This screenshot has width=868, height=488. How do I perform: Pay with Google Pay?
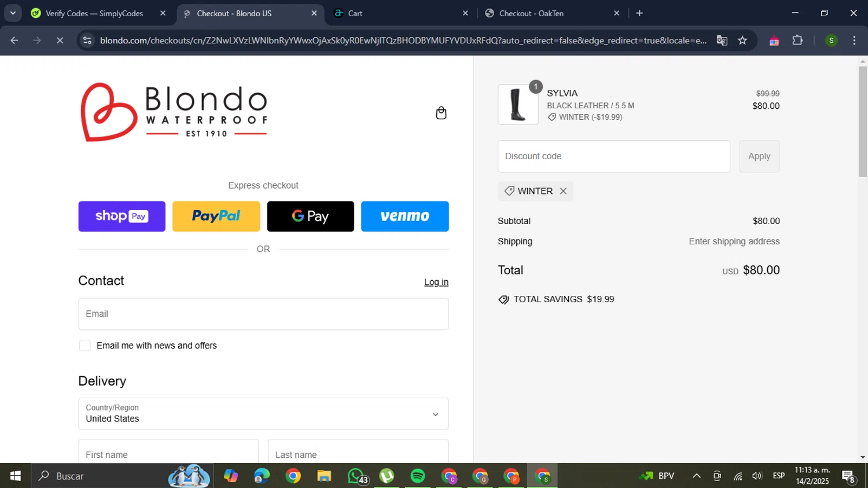click(x=311, y=217)
